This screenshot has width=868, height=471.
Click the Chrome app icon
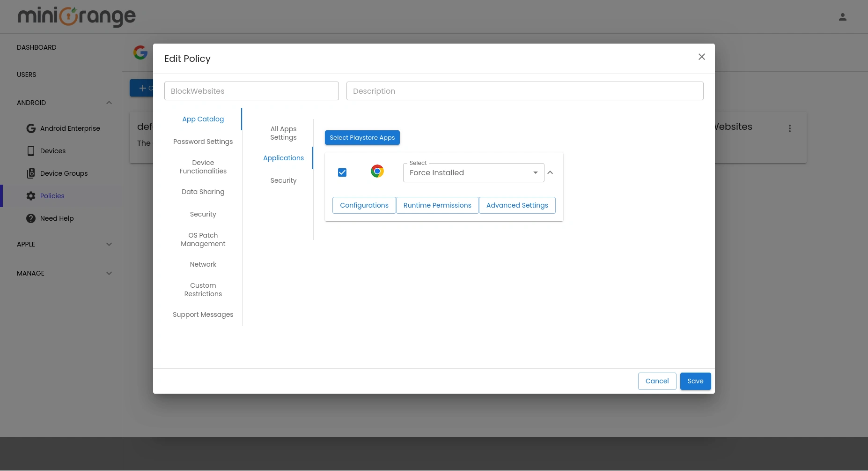[x=377, y=172]
